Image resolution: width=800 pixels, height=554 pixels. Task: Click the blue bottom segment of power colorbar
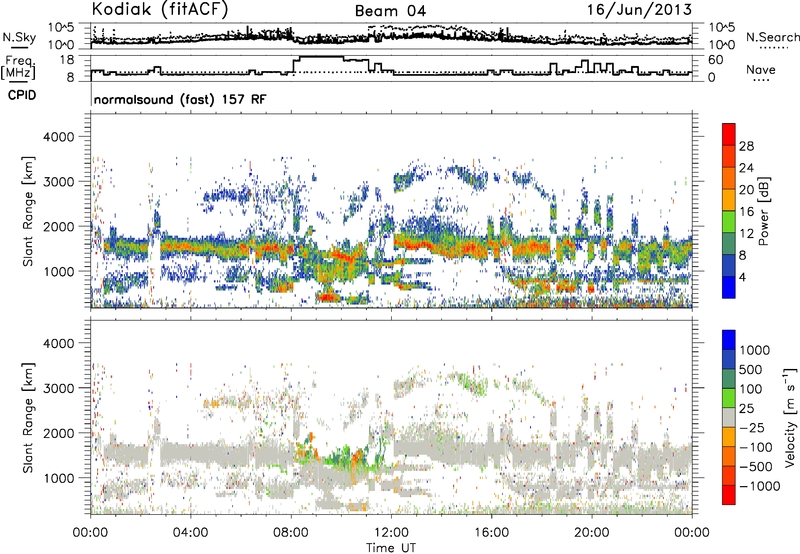pyautogui.click(x=729, y=287)
